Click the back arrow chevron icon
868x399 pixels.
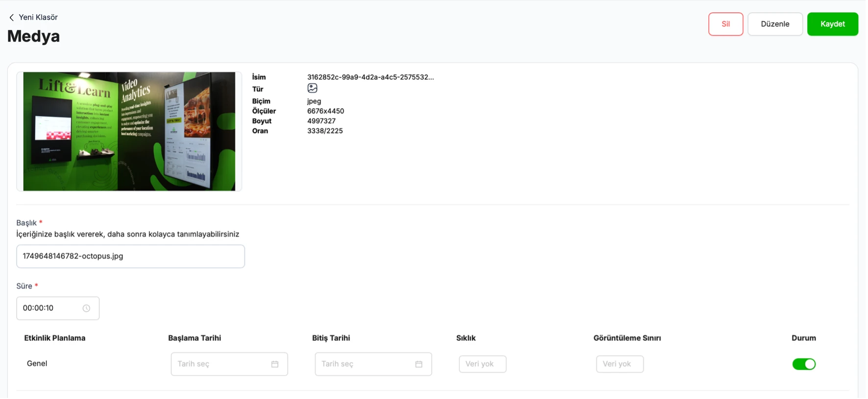12,18
